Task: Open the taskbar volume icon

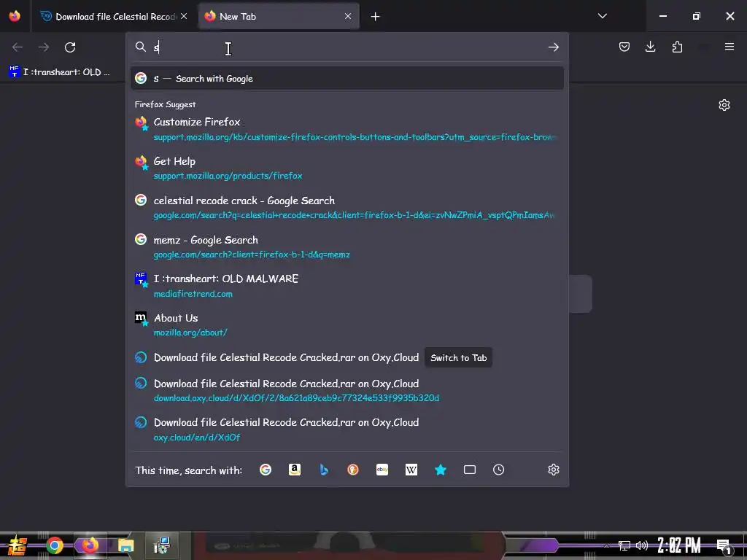Action: click(642, 545)
